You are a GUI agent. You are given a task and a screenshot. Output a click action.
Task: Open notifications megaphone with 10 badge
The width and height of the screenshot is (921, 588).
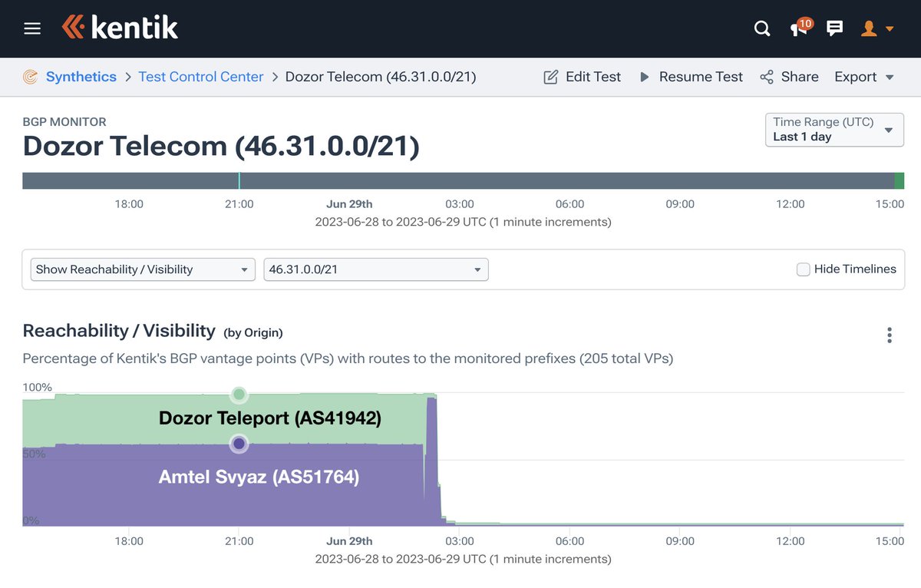(x=801, y=28)
